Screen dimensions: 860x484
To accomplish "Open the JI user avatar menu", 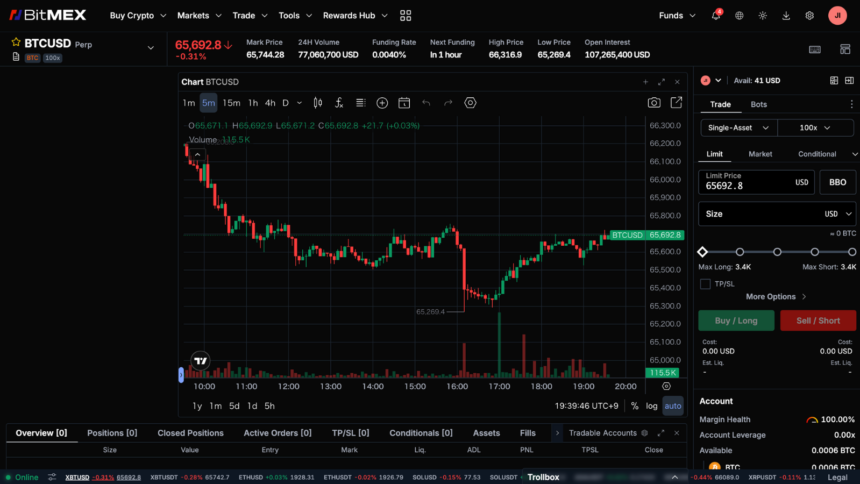I will (x=838, y=16).
